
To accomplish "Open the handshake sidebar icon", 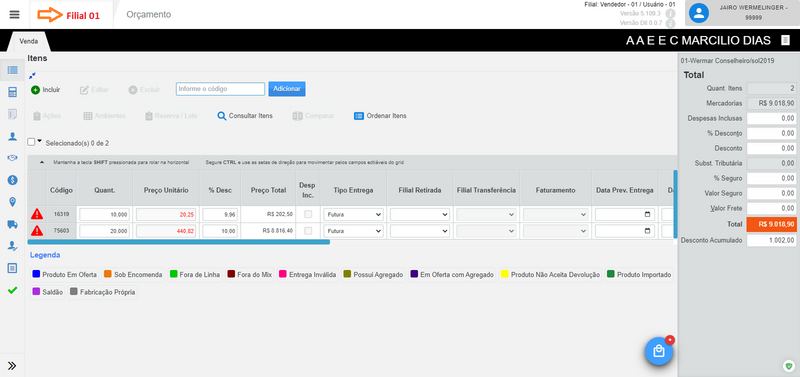I will pos(13,158).
